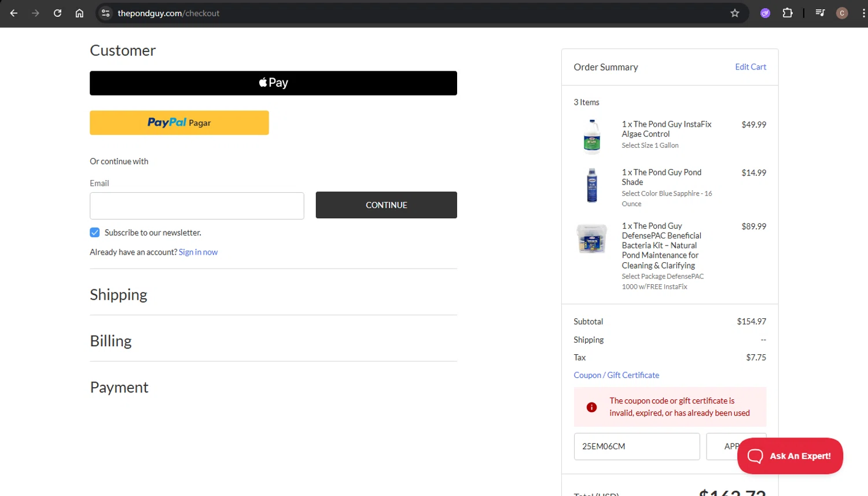
Task: Open the extensions puzzle icon
Action: click(x=788, y=13)
